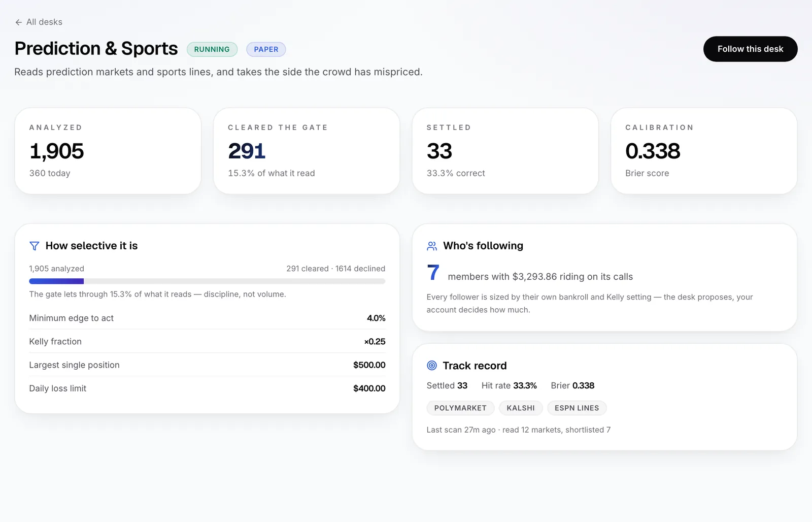Click the RUNNING status badge
Viewport: 812px width, 522px height.
click(212, 49)
